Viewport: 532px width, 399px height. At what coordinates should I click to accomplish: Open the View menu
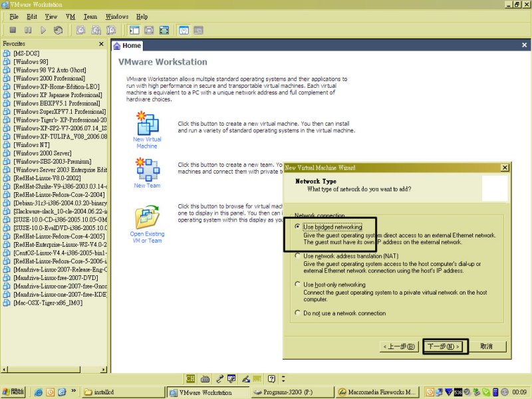coord(51,17)
